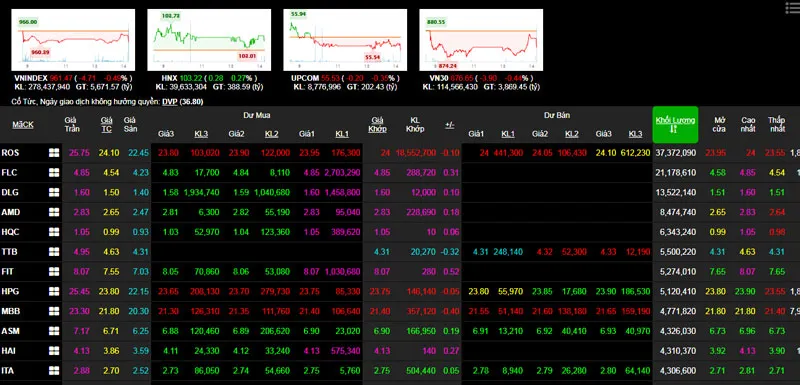Click the grid icon next to ROS

54,153
